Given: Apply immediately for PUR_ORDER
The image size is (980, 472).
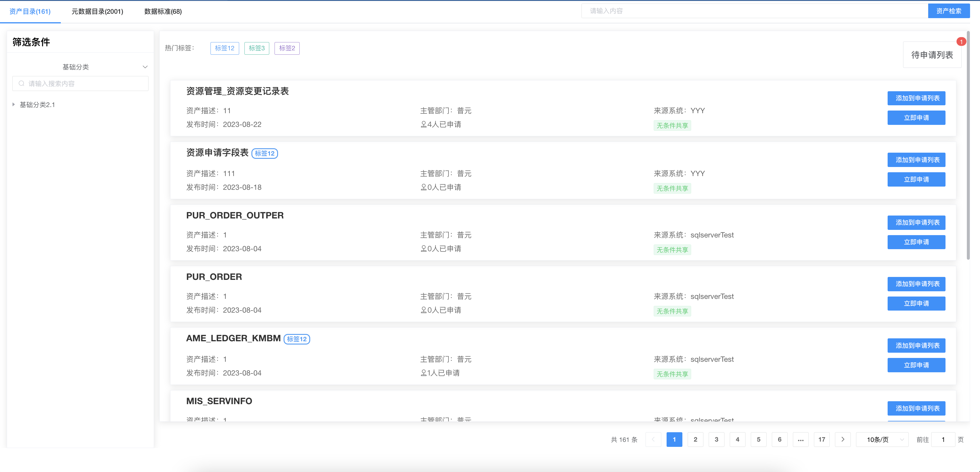Looking at the screenshot, I should (916, 303).
